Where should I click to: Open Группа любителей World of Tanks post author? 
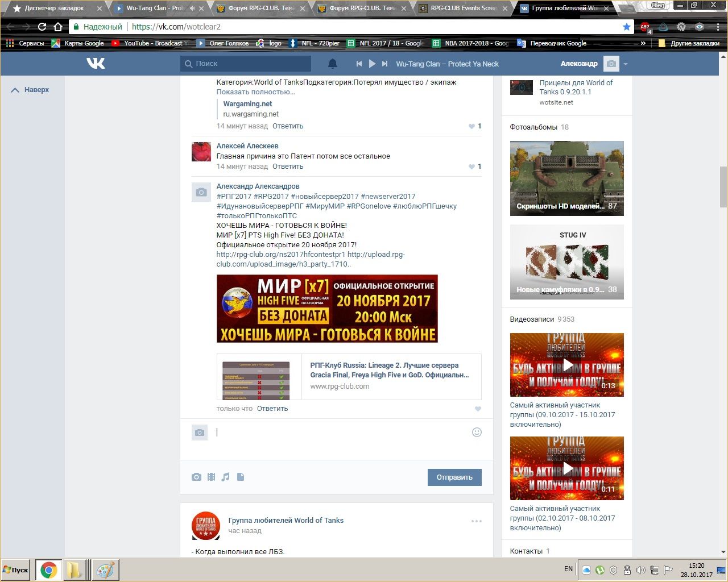coord(286,520)
